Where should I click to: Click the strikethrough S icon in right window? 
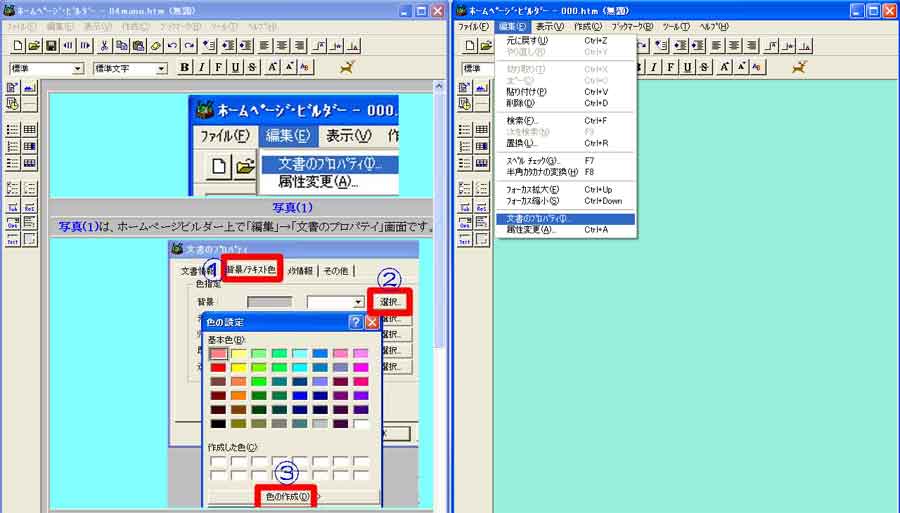702,68
